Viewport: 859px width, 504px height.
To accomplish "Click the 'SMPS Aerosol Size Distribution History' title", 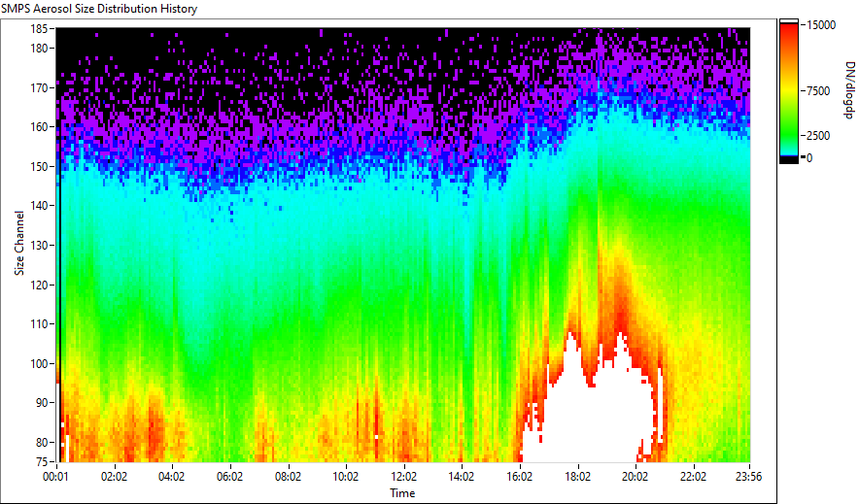I will (x=99, y=9).
